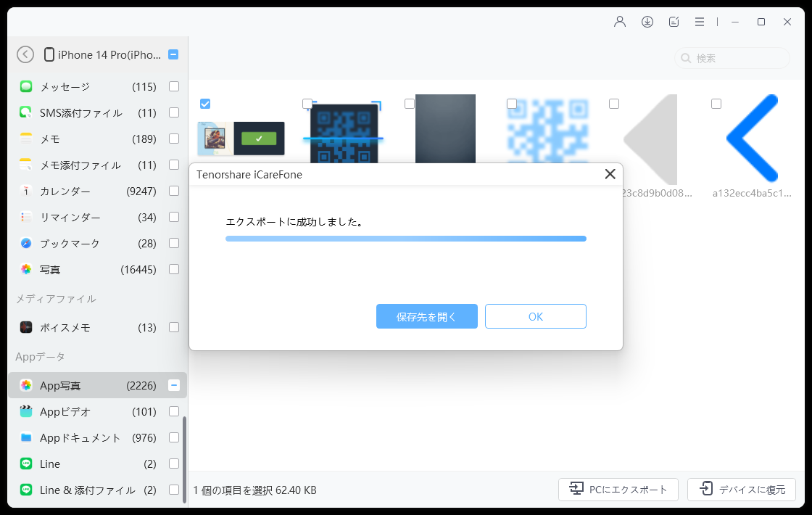The image size is (812, 515).
Task: Open the Appドキュメント (976) category
Action: [x=97, y=438]
